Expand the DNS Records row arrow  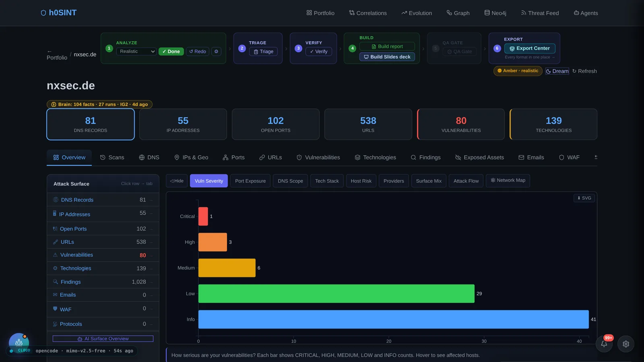tap(152, 200)
